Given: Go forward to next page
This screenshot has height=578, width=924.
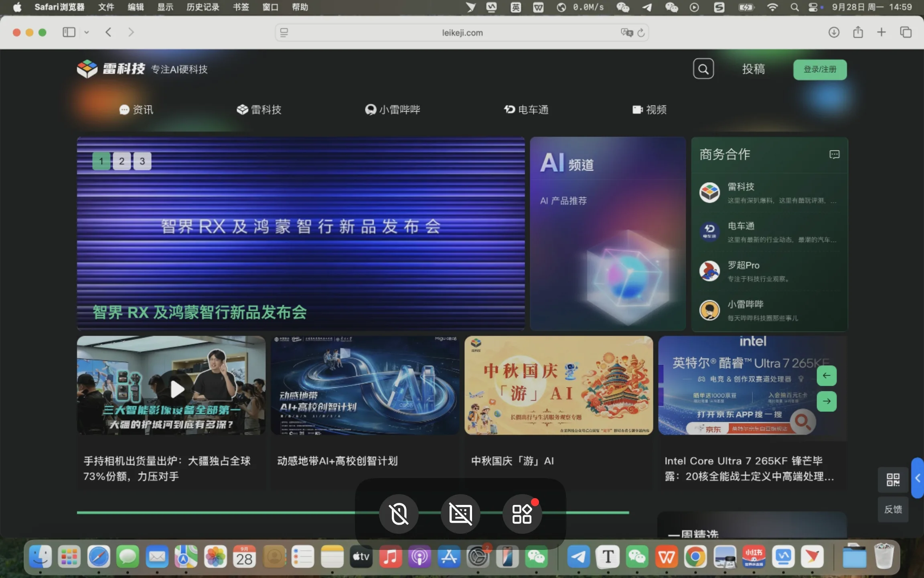Looking at the screenshot, I should click(x=131, y=33).
